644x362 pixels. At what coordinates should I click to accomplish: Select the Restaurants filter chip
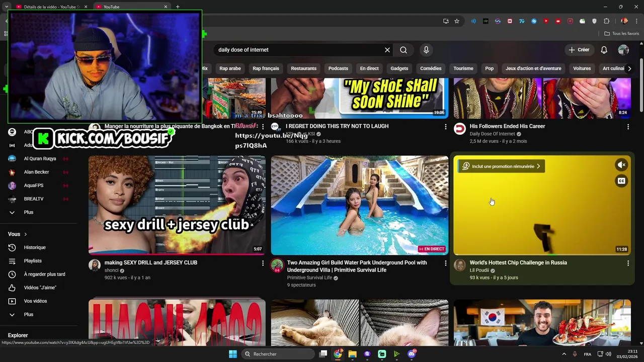tap(303, 68)
